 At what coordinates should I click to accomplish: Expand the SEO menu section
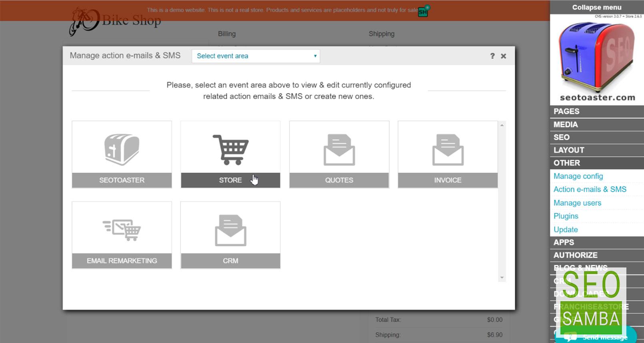[597, 137]
